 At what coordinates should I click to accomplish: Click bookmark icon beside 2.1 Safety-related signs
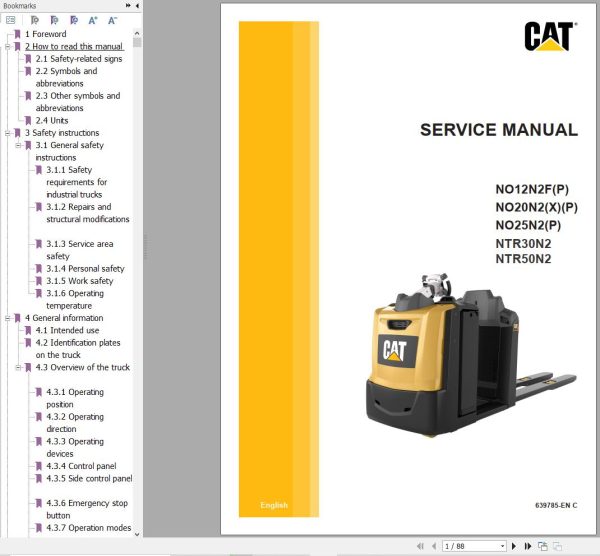point(28,59)
